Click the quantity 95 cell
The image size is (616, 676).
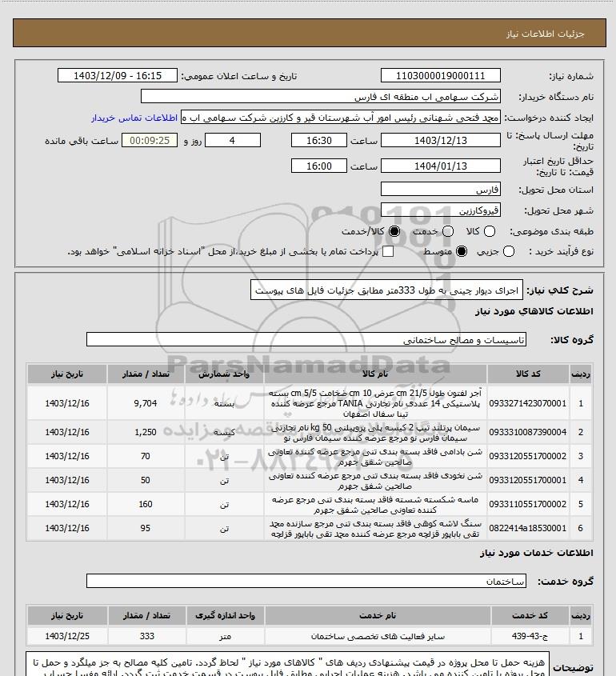pos(146,528)
